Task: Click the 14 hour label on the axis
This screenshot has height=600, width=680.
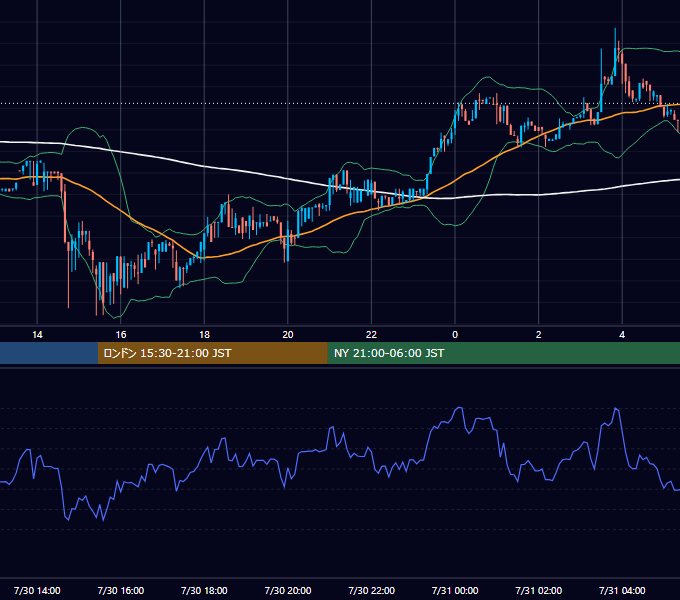Action: (x=37, y=335)
